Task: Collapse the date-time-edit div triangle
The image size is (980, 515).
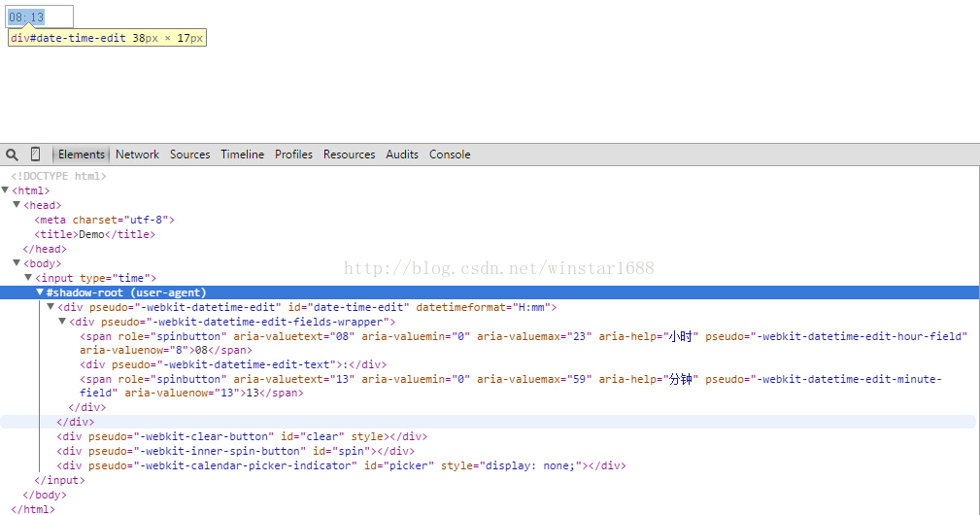Action: 51,307
